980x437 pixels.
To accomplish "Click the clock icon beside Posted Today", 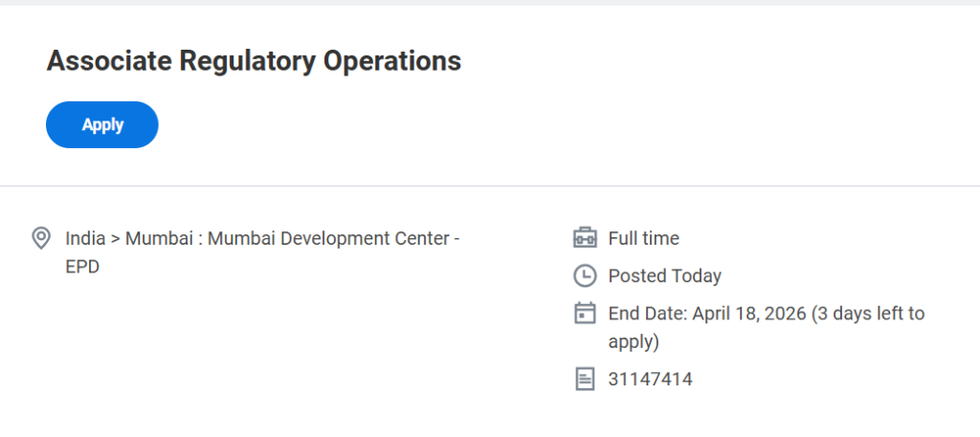I will pos(584,276).
